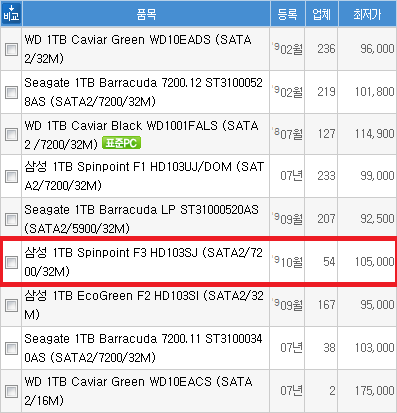Check the Caviar Black WD1001FALS checkbox
Viewport: 397px width, 413px height.
(x=11, y=135)
